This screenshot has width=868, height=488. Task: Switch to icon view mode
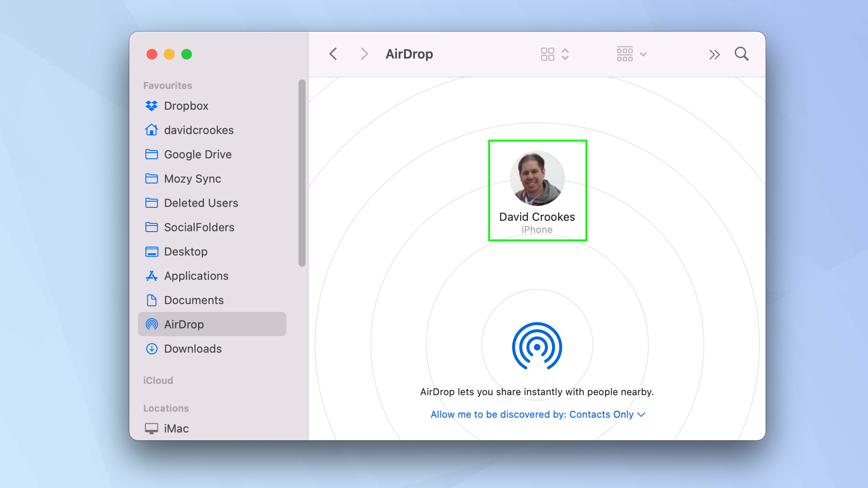[x=547, y=54]
